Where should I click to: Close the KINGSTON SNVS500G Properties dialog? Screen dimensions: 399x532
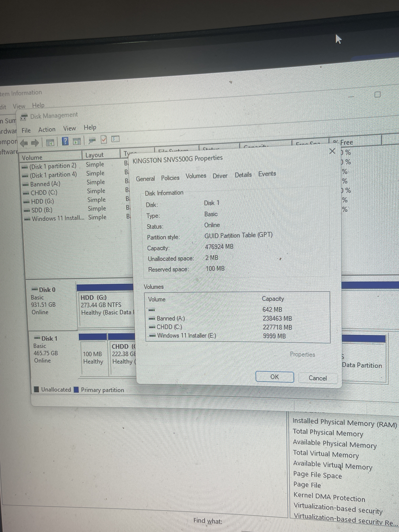332,151
